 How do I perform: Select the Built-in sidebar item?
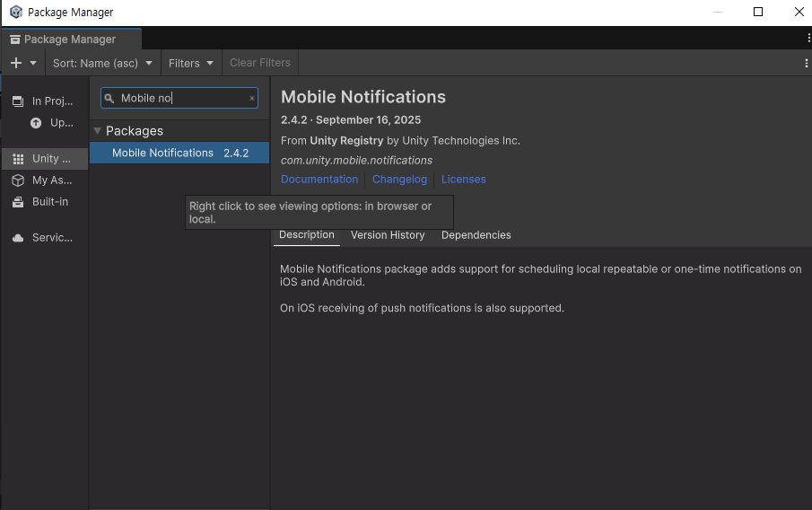[45, 202]
